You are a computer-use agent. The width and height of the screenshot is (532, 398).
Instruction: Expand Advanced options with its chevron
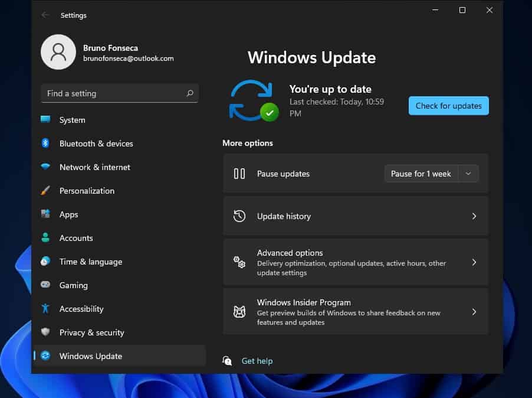474,262
